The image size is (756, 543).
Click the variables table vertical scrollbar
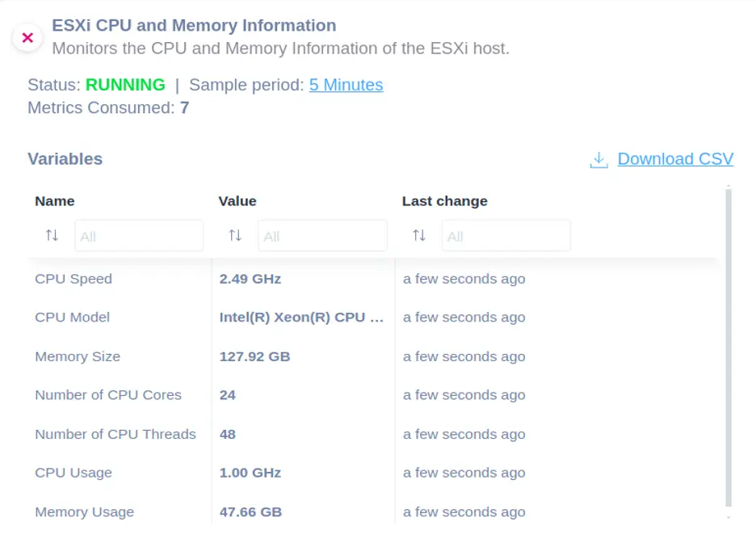[x=729, y=347]
